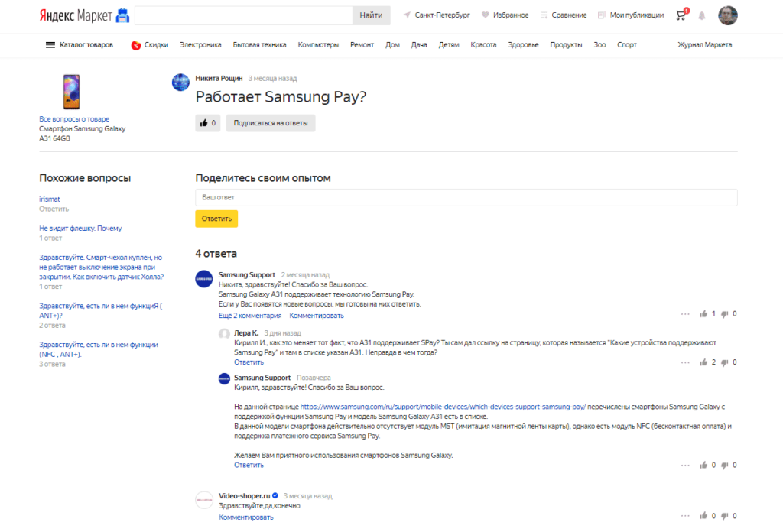This screenshot has height=532, width=783.
Task: Open the shopping cart icon
Action: (x=681, y=15)
